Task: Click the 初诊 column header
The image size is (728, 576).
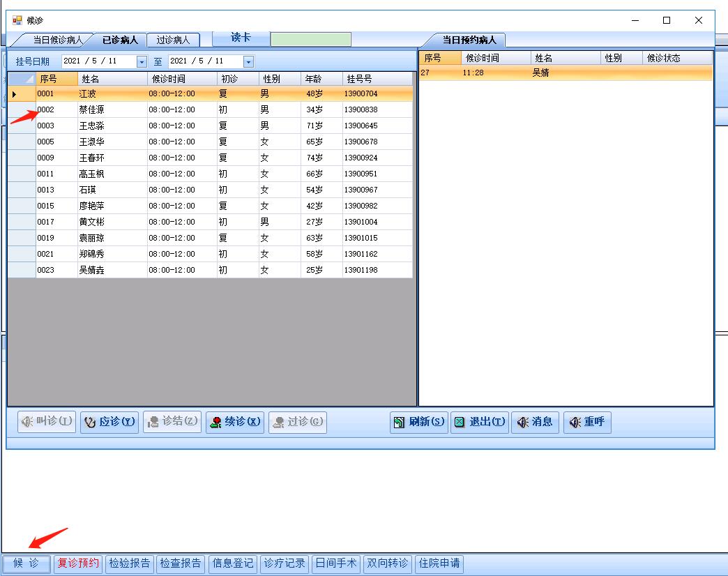Action: pyautogui.click(x=238, y=79)
